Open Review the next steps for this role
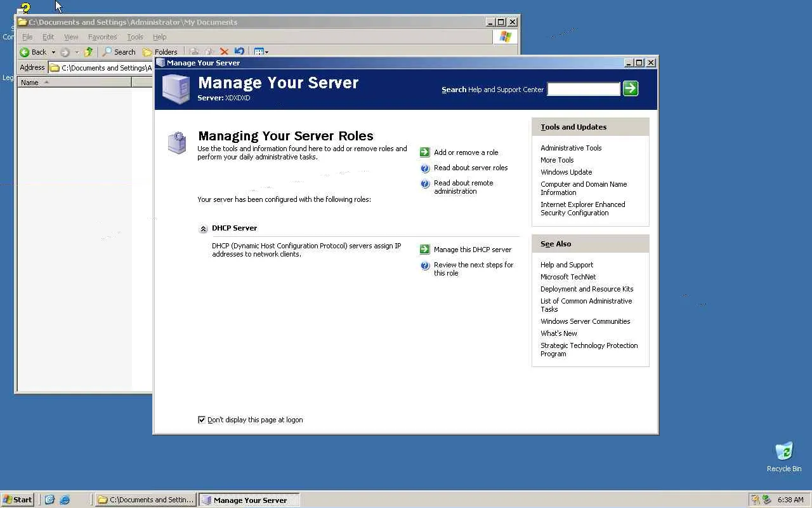Screen dimensions: 812x508 (x=474, y=269)
